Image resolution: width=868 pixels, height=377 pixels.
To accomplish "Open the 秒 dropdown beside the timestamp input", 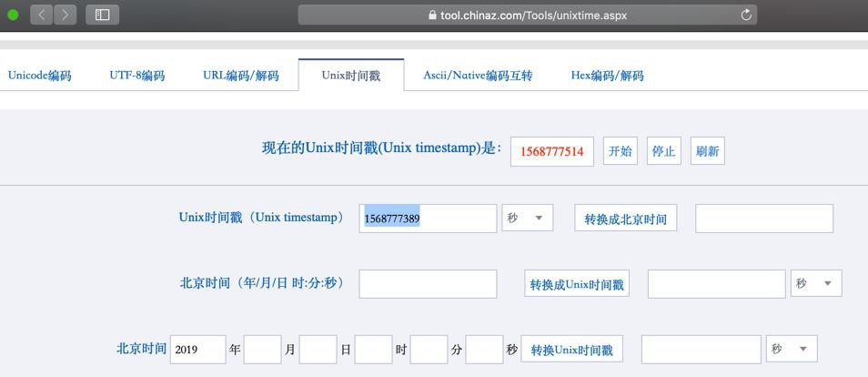I will (x=527, y=218).
